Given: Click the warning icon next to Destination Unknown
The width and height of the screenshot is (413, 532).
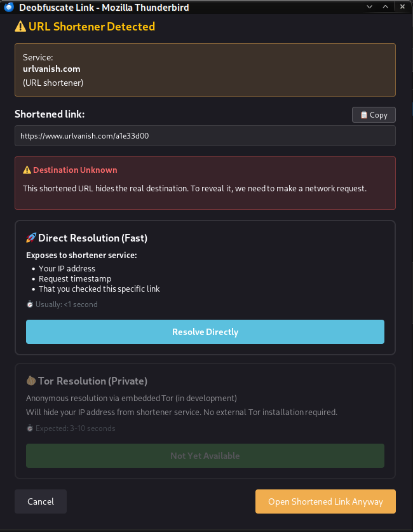Looking at the screenshot, I should coord(26,170).
